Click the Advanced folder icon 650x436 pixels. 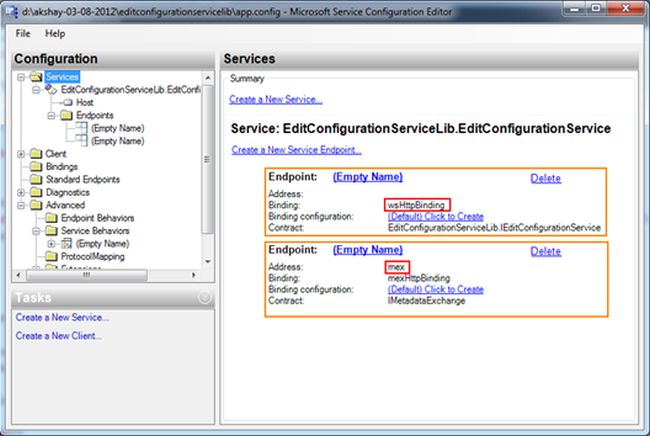point(36,205)
